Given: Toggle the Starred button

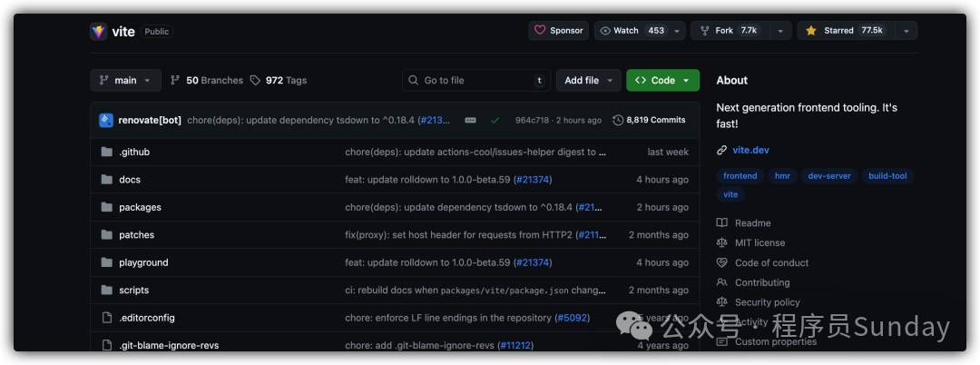Looking at the screenshot, I should tap(844, 31).
